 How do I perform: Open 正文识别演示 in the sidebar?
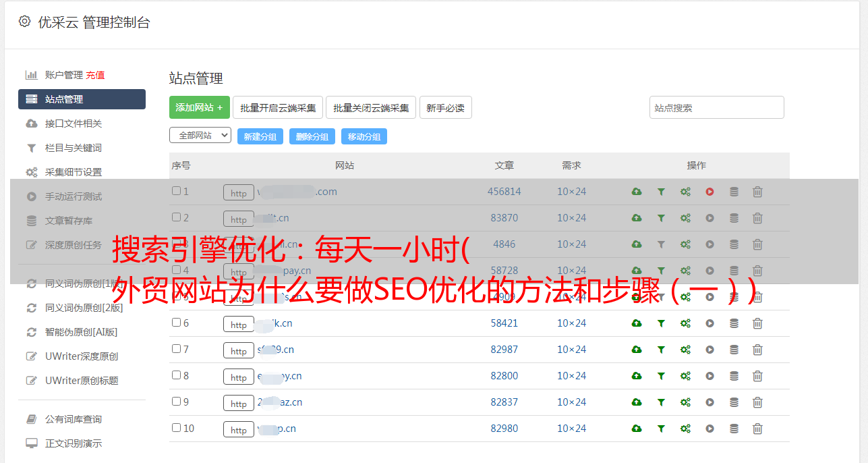[74, 443]
